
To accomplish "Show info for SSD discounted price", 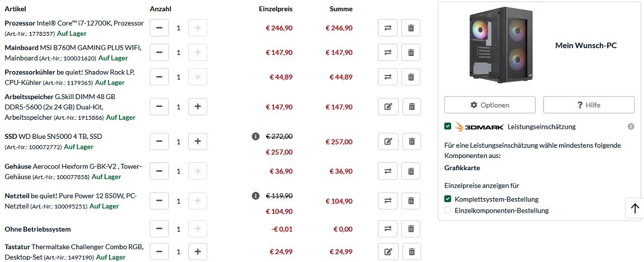I will tap(255, 136).
